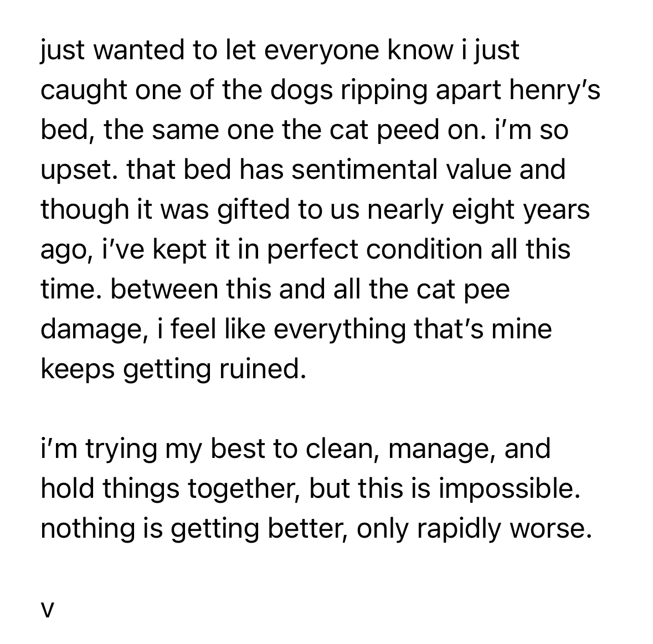Click the lone letter "v" at the bottom
The width and height of the screenshot is (653, 644).
click(48, 609)
